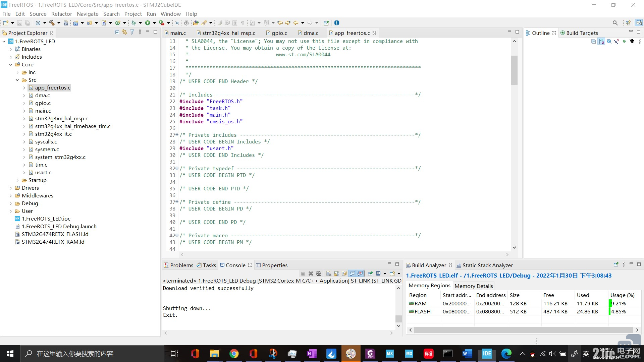This screenshot has width=644, height=362.
Task: Select 1.FreeROTS_LED.ioc file
Action: click(x=46, y=219)
